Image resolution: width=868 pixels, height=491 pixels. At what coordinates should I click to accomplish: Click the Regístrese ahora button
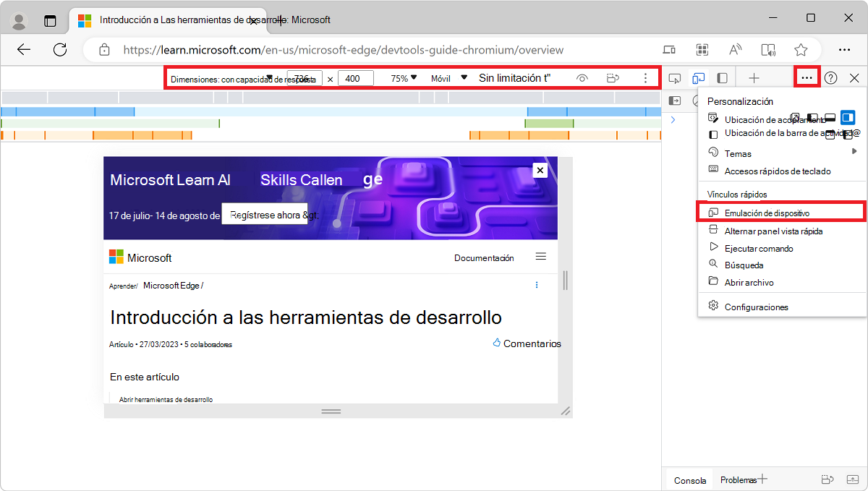pos(265,215)
